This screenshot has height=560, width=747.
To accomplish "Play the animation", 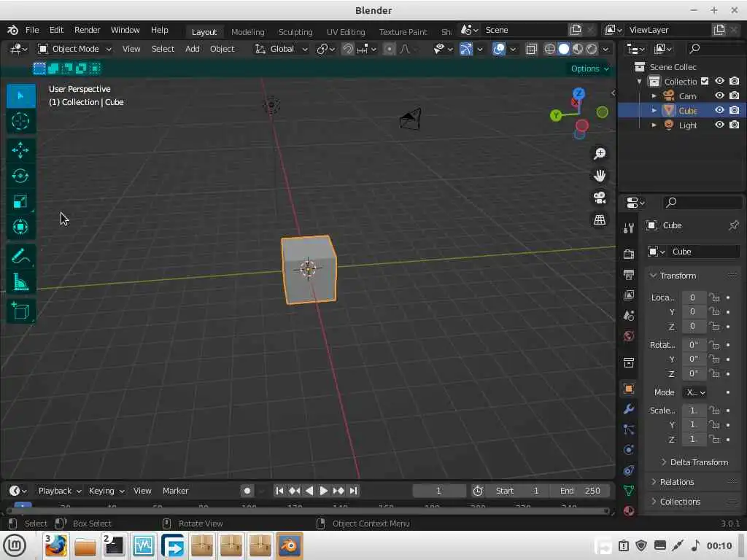I will pos(323,491).
